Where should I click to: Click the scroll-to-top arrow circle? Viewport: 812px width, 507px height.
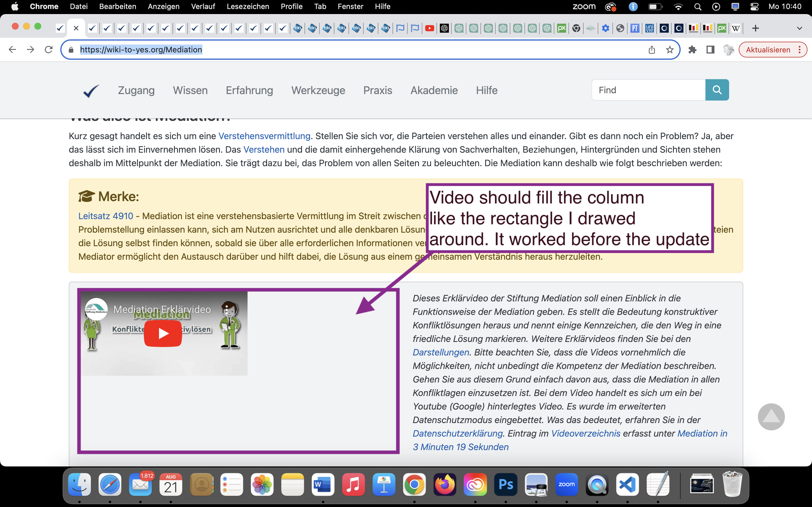pos(771,417)
